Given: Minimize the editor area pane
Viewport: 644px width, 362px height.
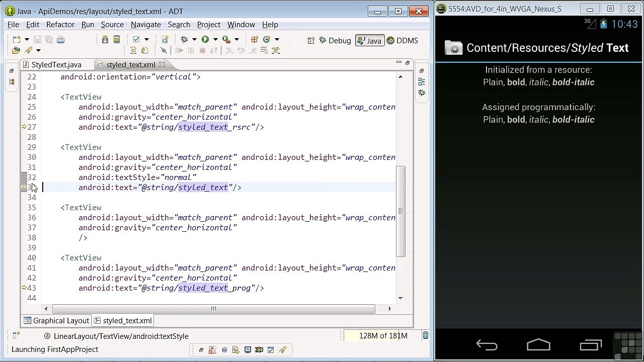Looking at the screenshot, I should [x=398, y=63].
